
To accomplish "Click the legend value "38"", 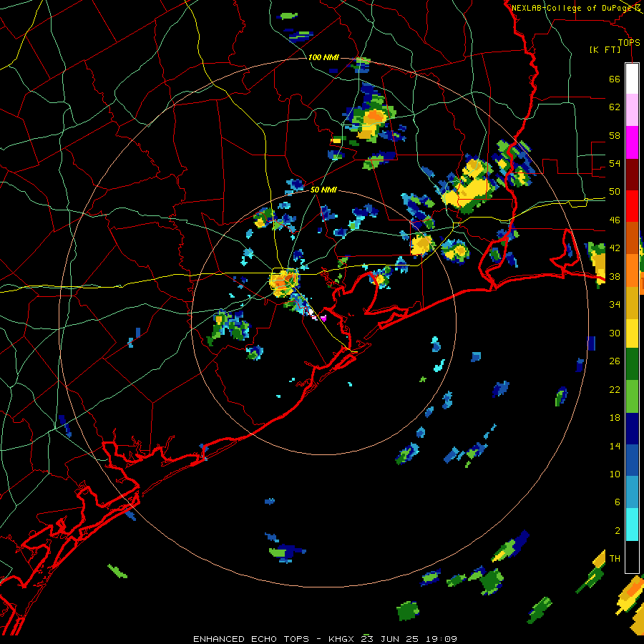I will click(x=615, y=277).
